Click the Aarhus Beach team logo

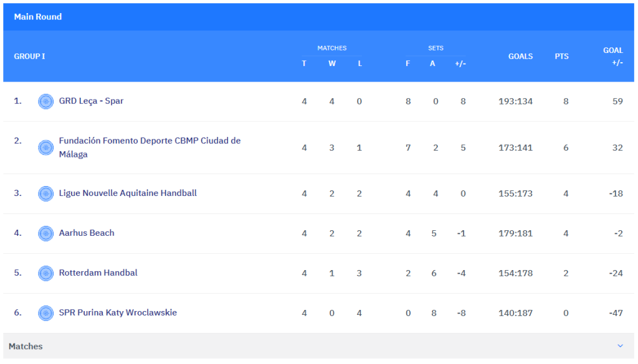(45, 233)
